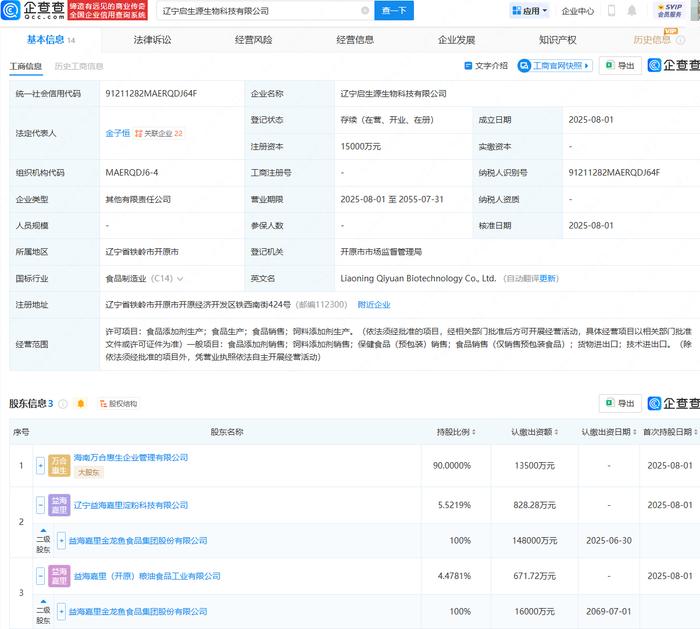Open 企业中心 link
This screenshot has width=700, height=629.
tap(578, 11)
